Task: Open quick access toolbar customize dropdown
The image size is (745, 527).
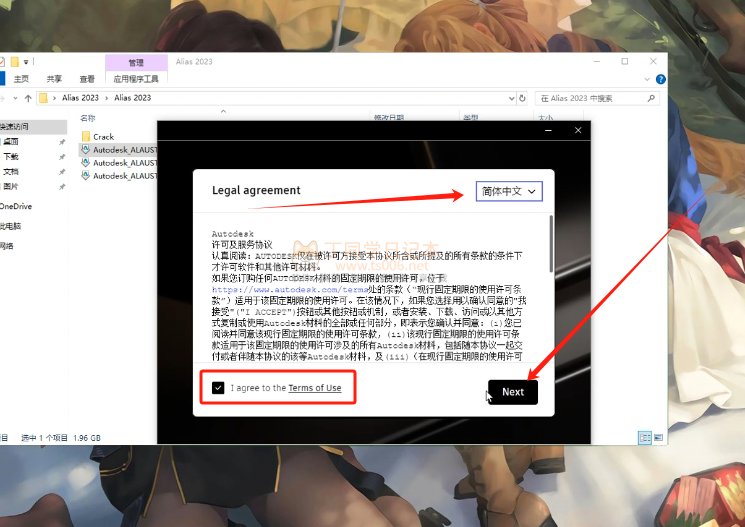Action: click(26, 62)
